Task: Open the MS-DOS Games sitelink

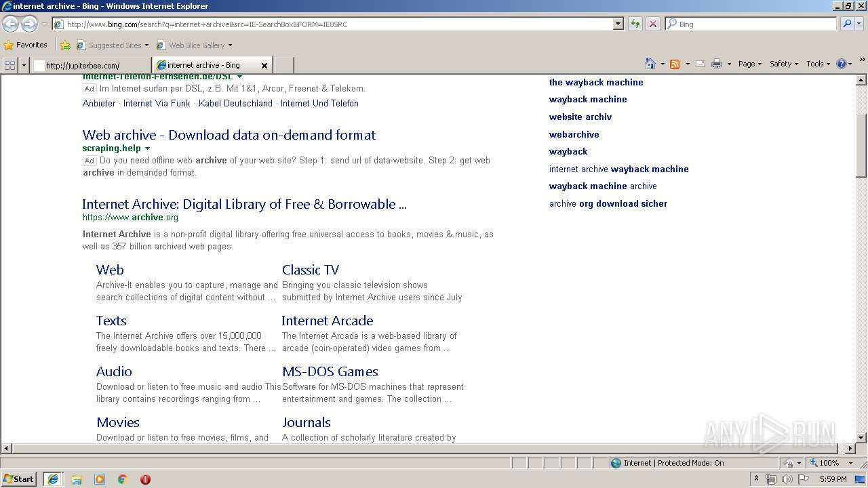Action: (330, 371)
